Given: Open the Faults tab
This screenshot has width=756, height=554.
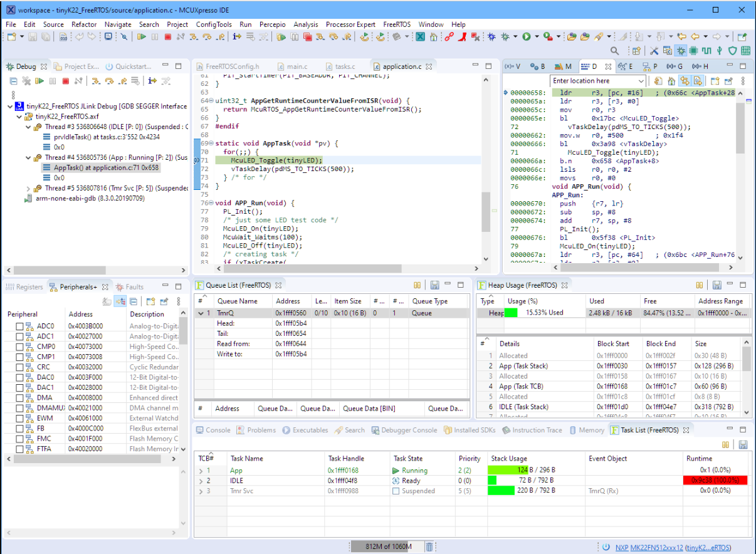Looking at the screenshot, I should (x=130, y=287).
